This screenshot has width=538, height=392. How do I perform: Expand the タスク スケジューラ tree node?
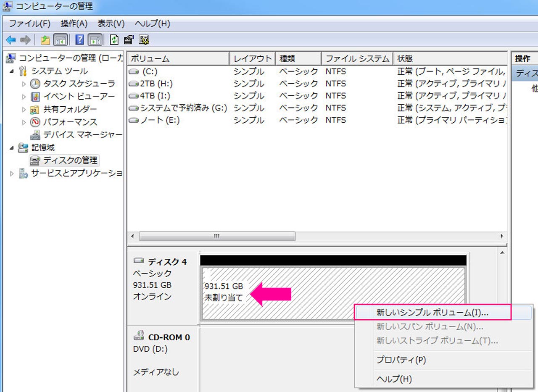(24, 84)
